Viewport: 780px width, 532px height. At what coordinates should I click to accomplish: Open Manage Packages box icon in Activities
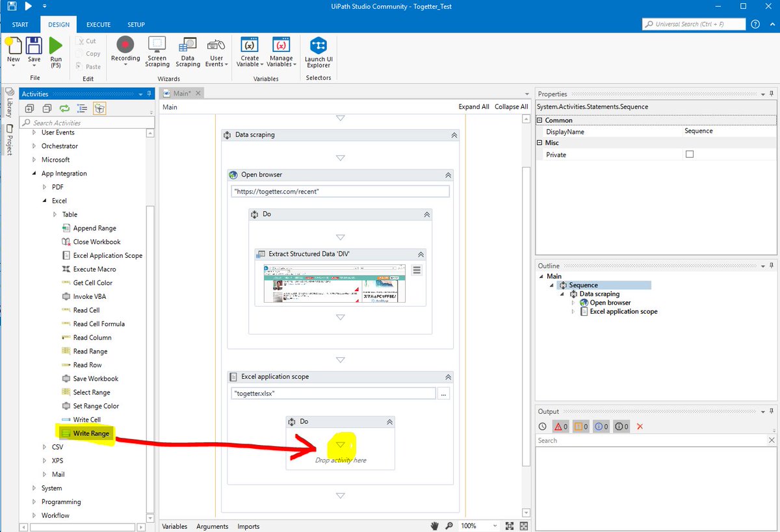[99, 108]
